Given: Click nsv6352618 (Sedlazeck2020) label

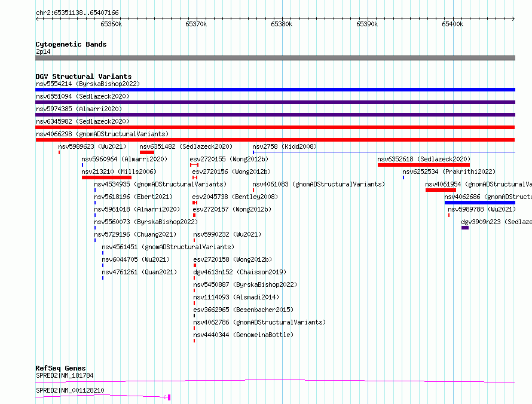Looking at the screenshot, I should 424,159.
